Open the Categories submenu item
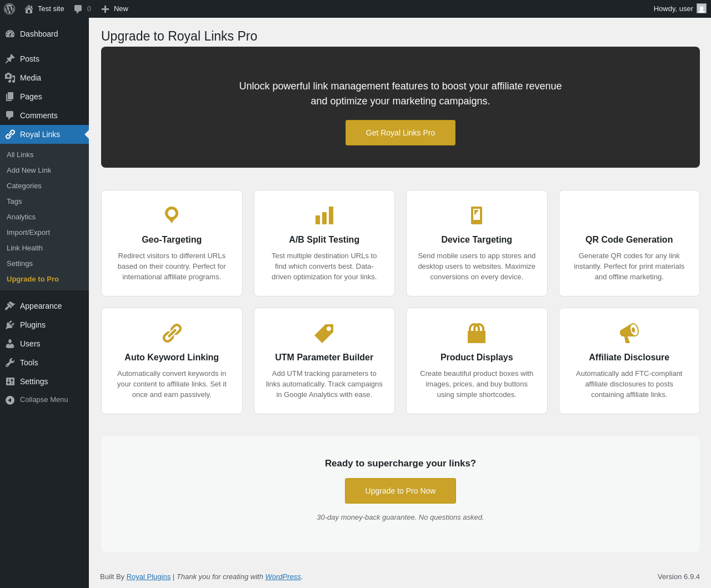The image size is (711, 588). (24, 186)
